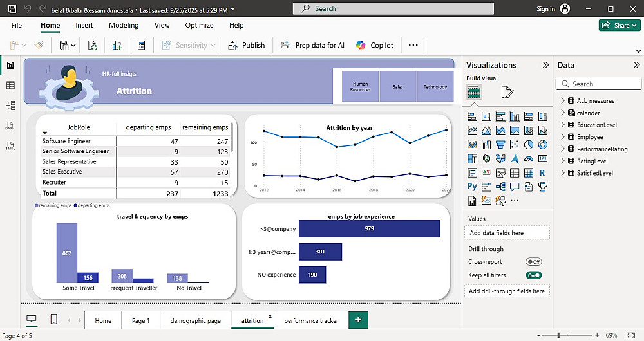The height and width of the screenshot is (341, 644).
Task: Select the Pie chart visual
Action: [x=529, y=145]
